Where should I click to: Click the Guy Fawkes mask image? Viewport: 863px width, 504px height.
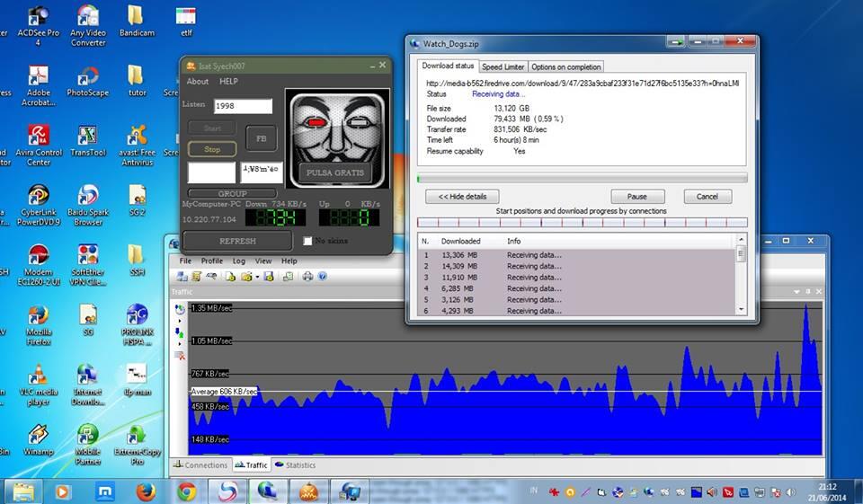coord(337,139)
